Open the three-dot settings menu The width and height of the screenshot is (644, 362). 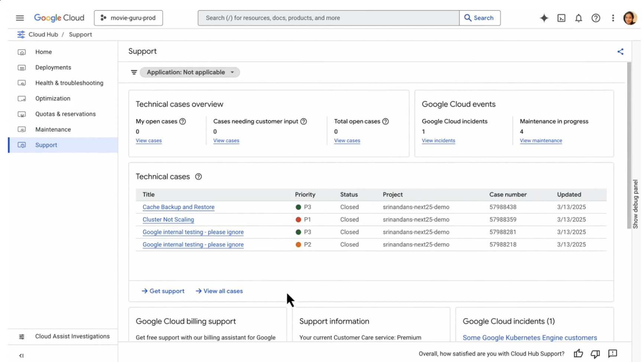[613, 18]
